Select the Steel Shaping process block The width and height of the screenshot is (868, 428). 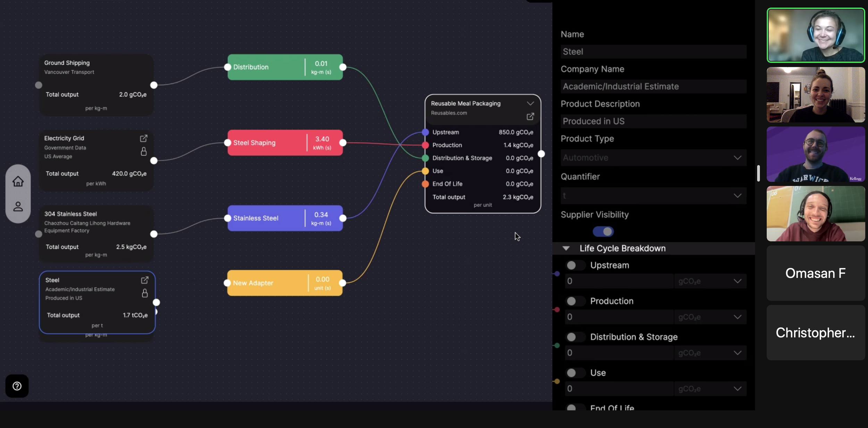(x=267, y=143)
